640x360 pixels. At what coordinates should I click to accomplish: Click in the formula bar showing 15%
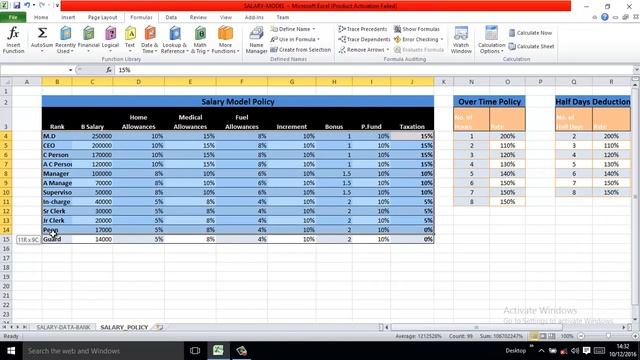click(373, 70)
